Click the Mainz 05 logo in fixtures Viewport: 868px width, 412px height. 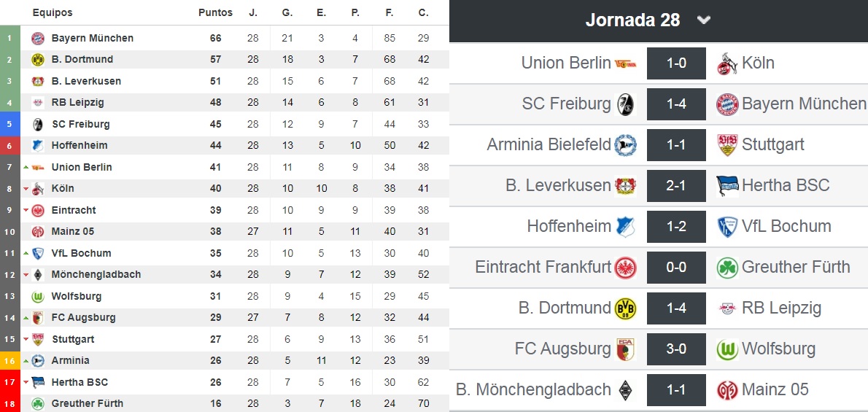(727, 390)
